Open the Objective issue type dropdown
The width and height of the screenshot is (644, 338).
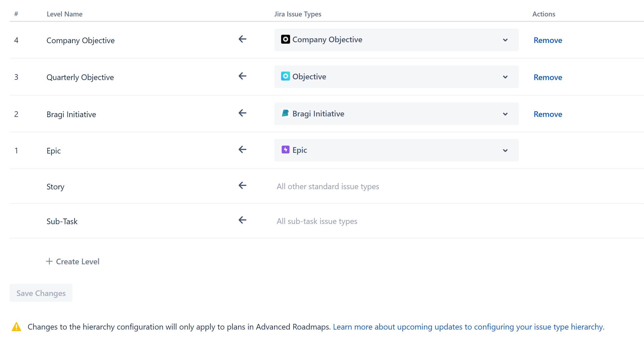[x=396, y=77]
